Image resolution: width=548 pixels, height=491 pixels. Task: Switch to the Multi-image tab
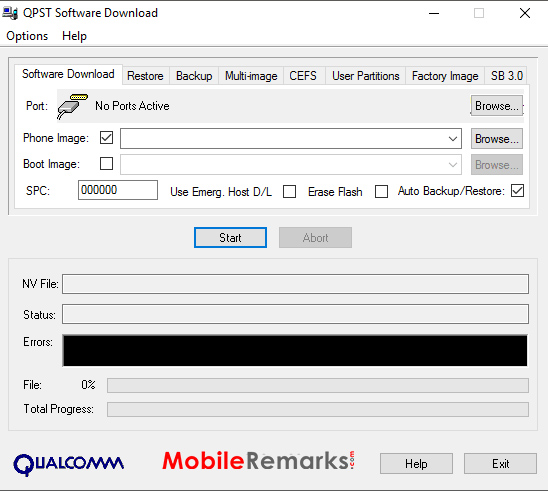pos(251,76)
